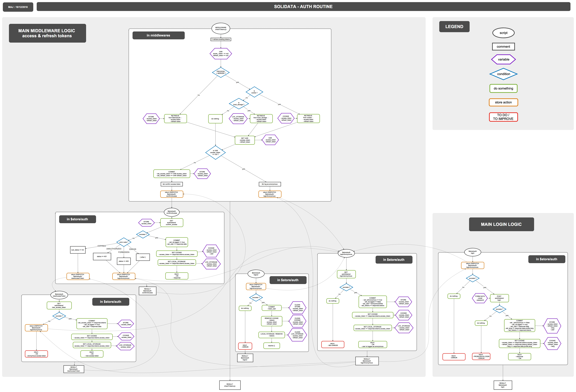
Task: Click the FORM DATA email password hexagon
Action: click(x=480, y=298)
